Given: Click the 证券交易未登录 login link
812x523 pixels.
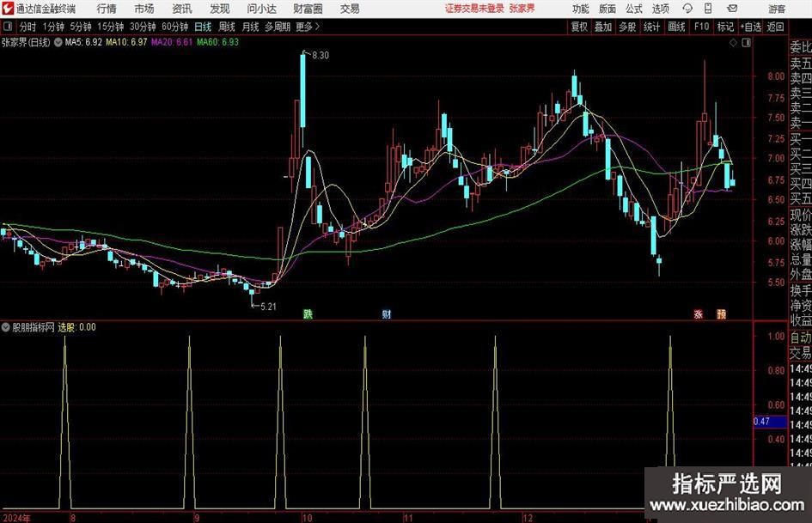Looking at the screenshot, I should click(474, 9).
